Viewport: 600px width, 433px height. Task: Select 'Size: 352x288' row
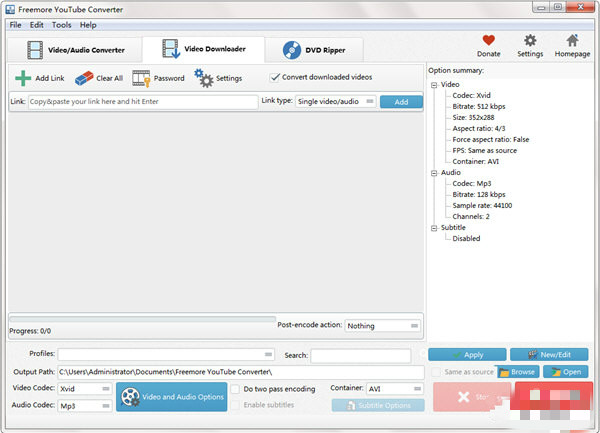click(473, 117)
